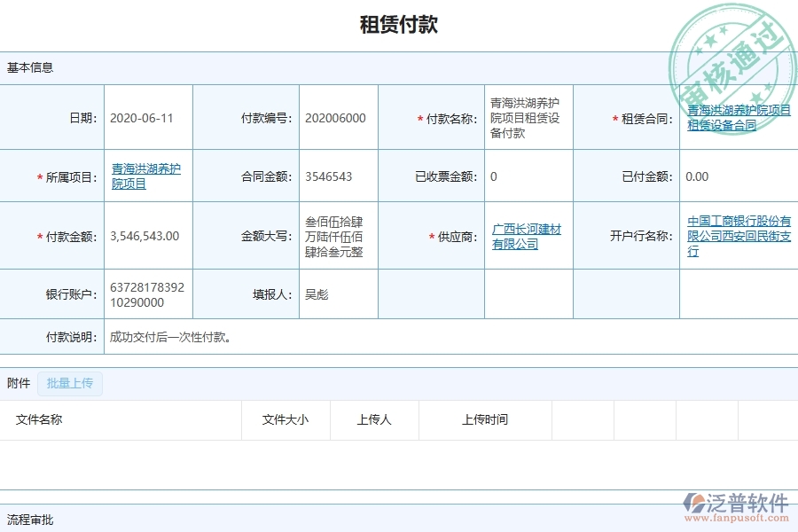Click the 银行账户 account number field

(145, 293)
